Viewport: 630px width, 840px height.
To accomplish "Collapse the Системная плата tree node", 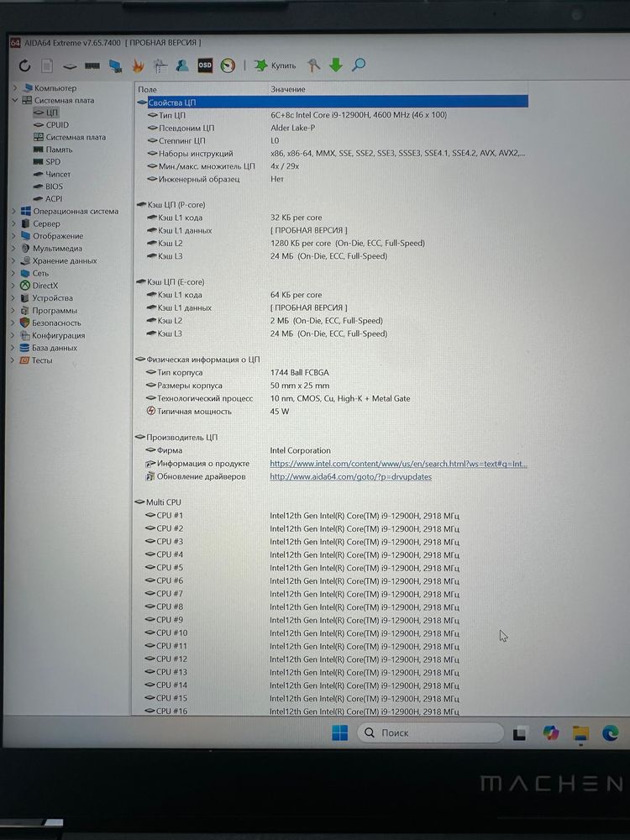I will coord(15,100).
